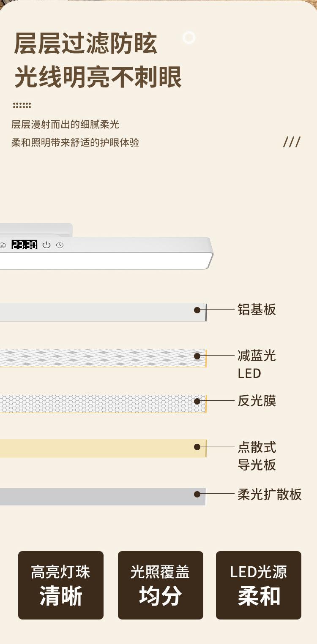The height and width of the screenshot is (644, 317).
Task: Click the dot marker on blue-light-reducing LED layer
Action: pyautogui.click(x=197, y=356)
